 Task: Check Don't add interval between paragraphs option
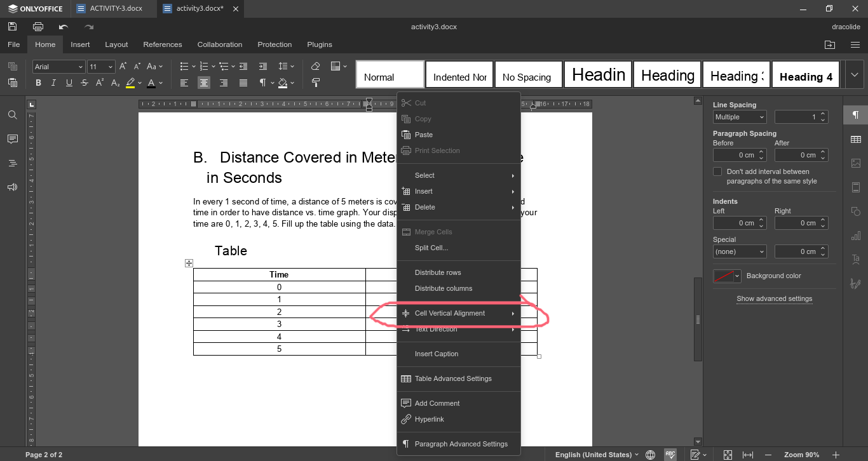click(717, 171)
